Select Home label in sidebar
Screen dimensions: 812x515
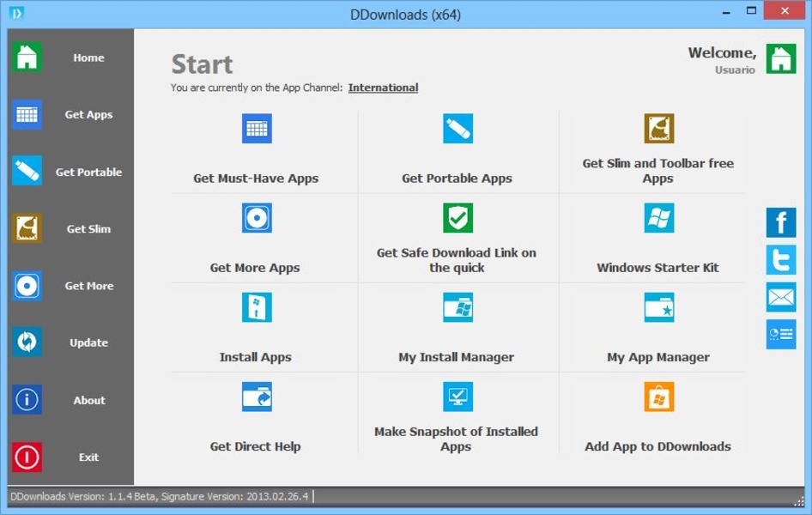coord(88,58)
